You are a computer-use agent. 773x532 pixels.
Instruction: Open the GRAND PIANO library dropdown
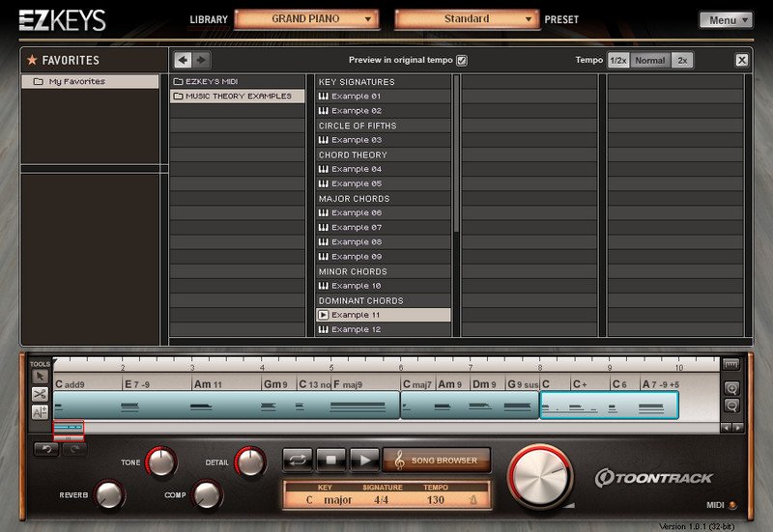(x=306, y=19)
